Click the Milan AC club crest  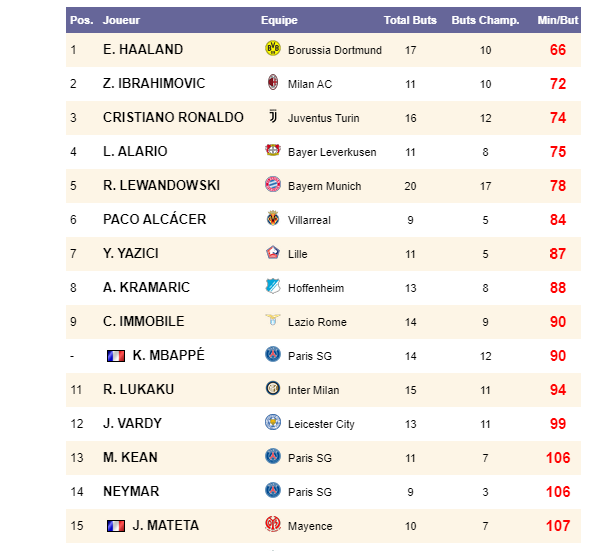(272, 83)
